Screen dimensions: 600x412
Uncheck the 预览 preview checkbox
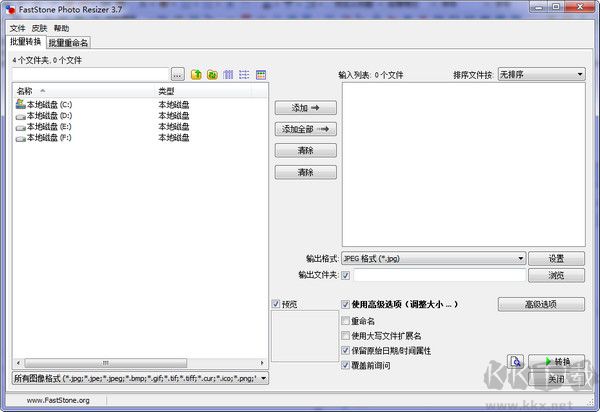[x=276, y=304]
